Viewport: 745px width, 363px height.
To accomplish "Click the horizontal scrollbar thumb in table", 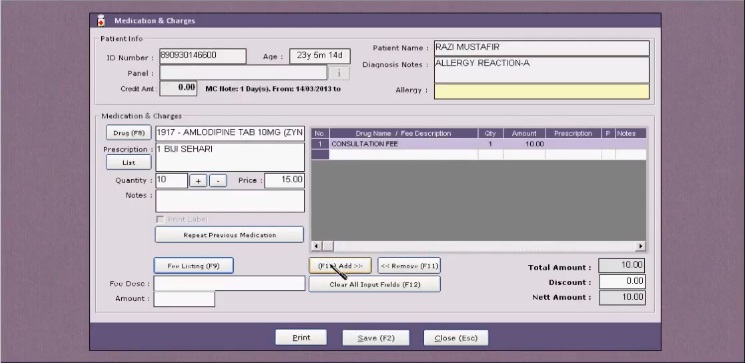I will (x=328, y=246).
